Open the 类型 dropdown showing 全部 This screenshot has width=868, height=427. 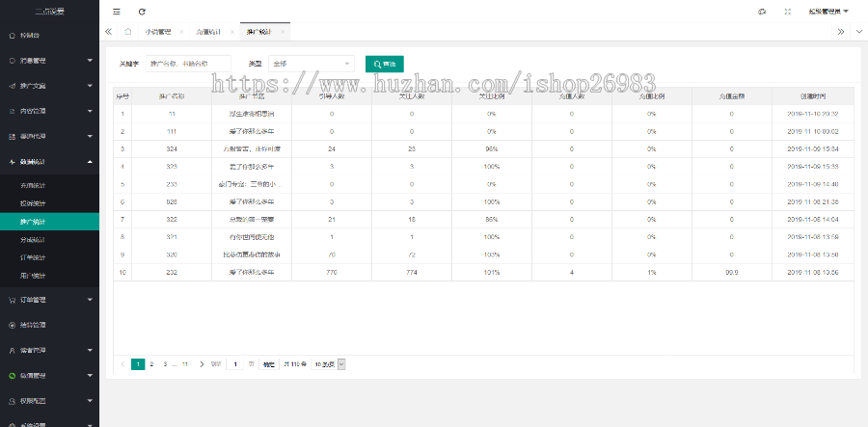(x=311, y=64)
